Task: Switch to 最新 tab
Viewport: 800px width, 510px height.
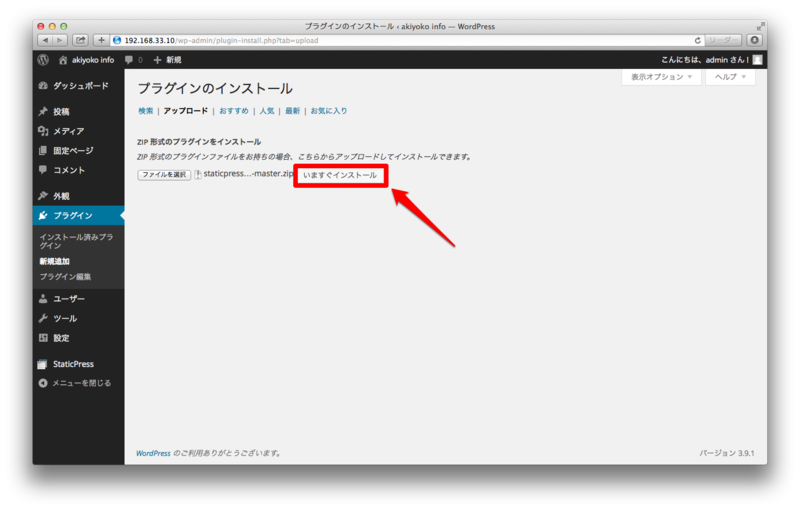Action: [292, 111]
